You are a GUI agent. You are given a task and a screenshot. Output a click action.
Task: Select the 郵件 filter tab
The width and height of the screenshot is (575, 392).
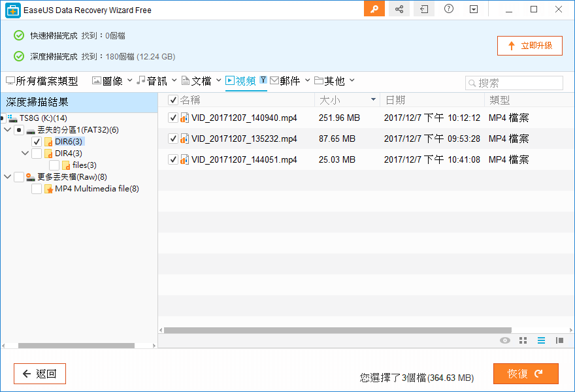pos(289,80)
